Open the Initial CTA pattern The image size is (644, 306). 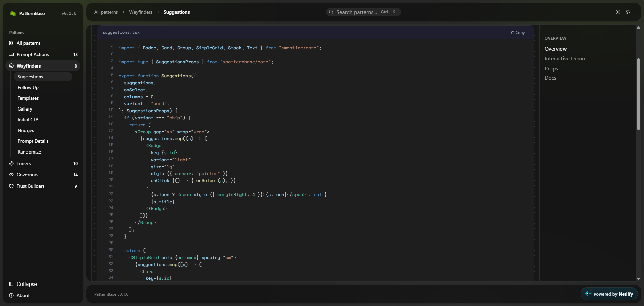coord(43,120)
